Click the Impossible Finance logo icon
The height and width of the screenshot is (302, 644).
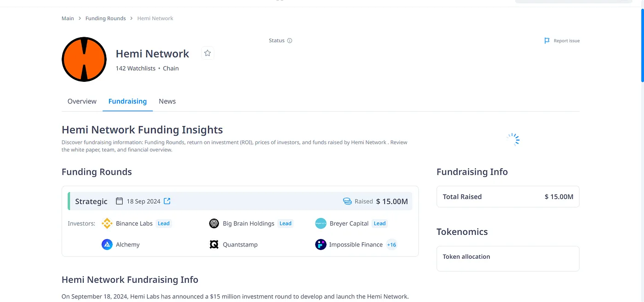pos(321,245)
